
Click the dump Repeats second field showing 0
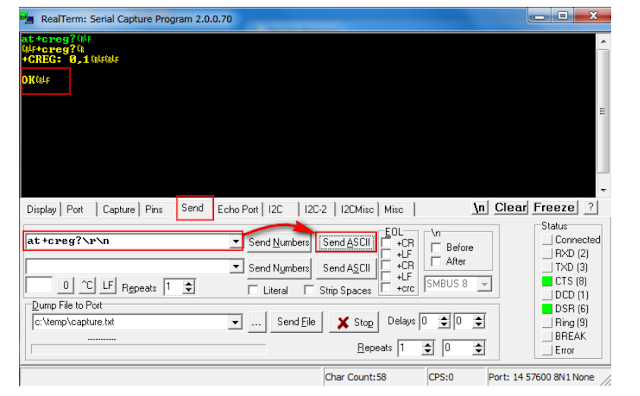point(458,348)
